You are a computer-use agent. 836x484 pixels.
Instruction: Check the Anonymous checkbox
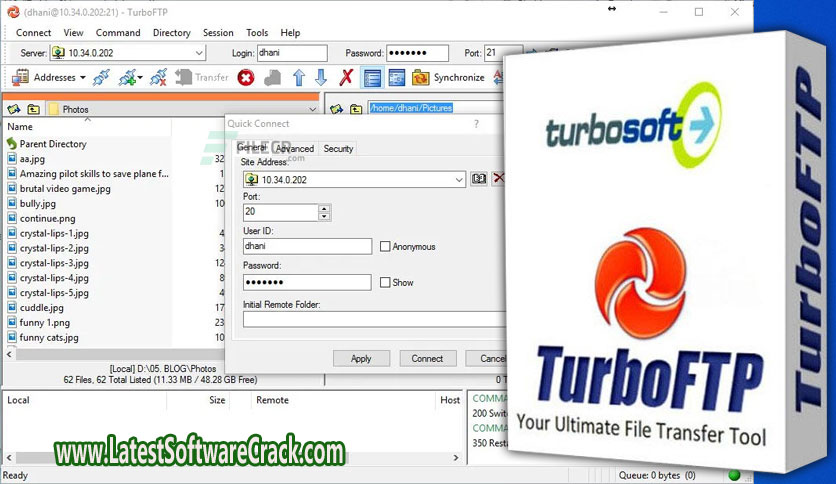[385, 246]
